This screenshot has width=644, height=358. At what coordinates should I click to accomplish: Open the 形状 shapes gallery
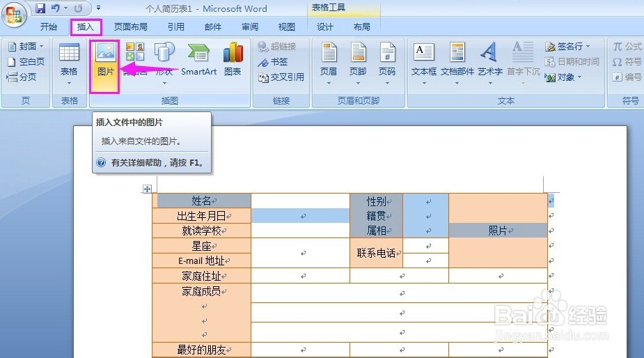[x=164, y=65]
